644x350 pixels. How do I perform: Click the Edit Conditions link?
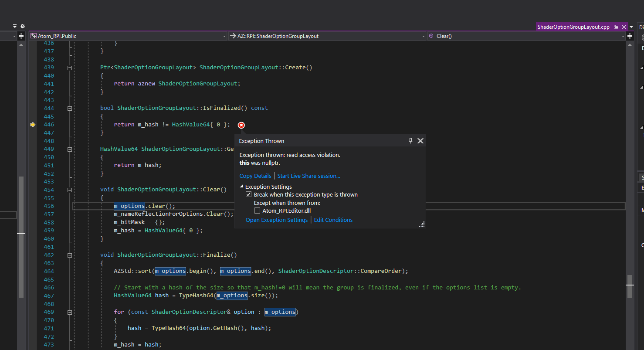[x=333, y=220]
